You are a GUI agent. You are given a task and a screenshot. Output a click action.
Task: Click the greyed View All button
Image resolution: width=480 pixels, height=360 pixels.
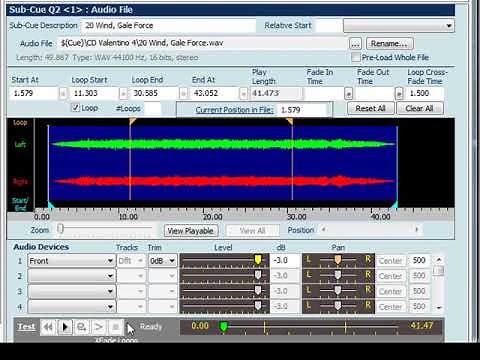coord(253,231)
